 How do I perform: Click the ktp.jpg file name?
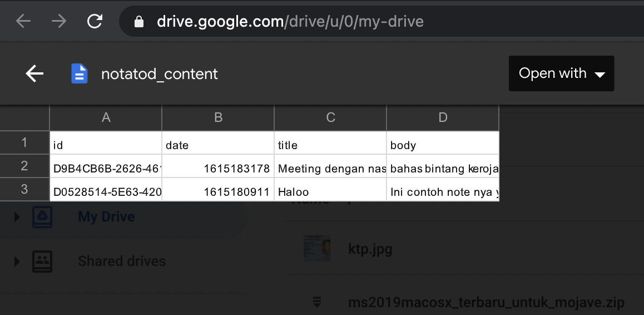click(370, 248)
